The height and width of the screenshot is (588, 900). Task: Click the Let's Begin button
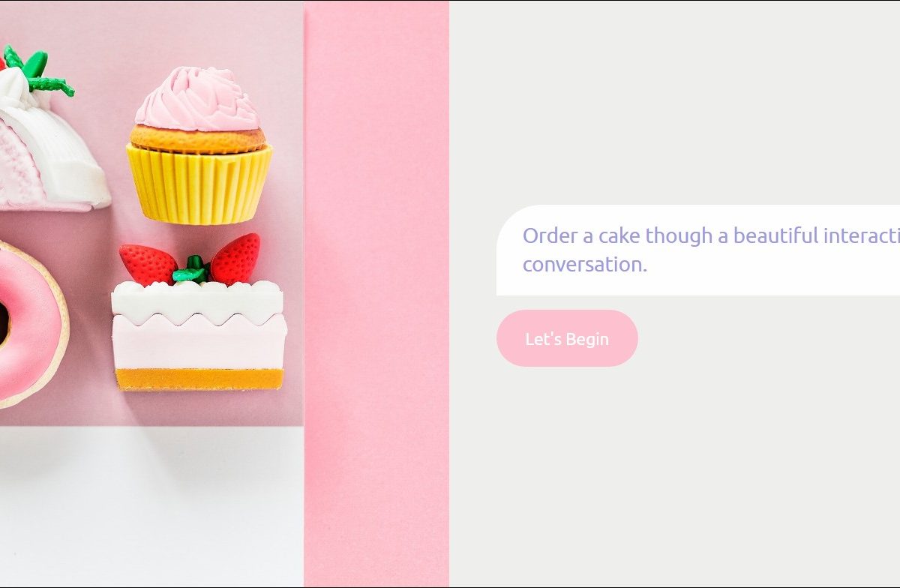pyautogui.click(x=567, y=338)
